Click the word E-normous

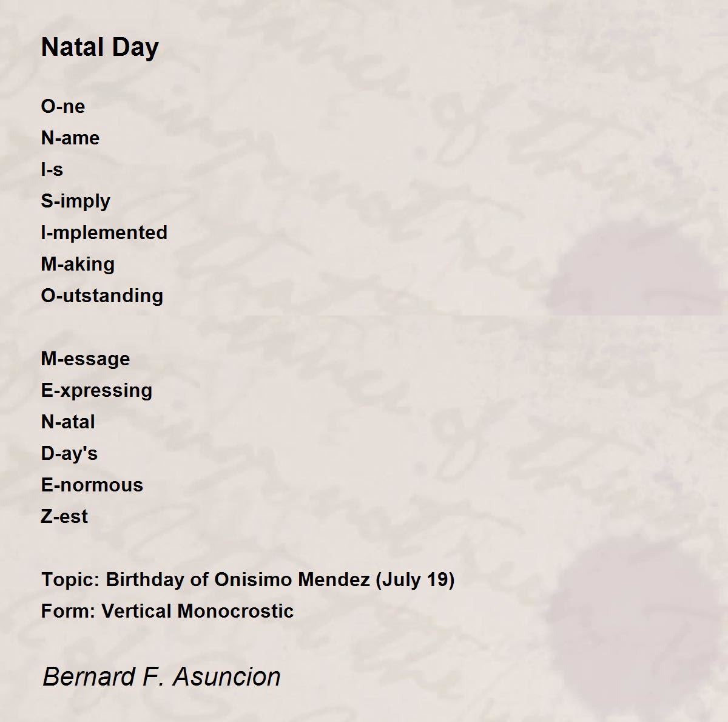pos(92,485)
